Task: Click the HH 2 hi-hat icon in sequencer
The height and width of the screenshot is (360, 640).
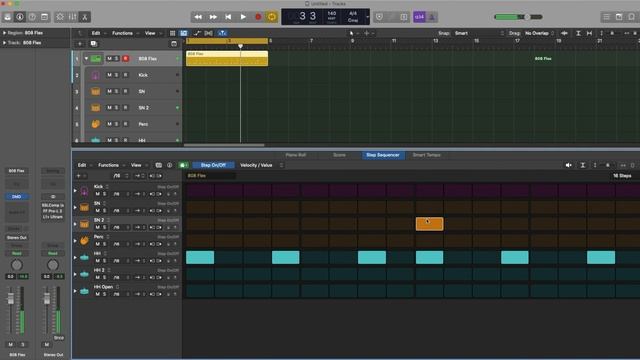Action: pyautogui.click(x=84, y=274)
